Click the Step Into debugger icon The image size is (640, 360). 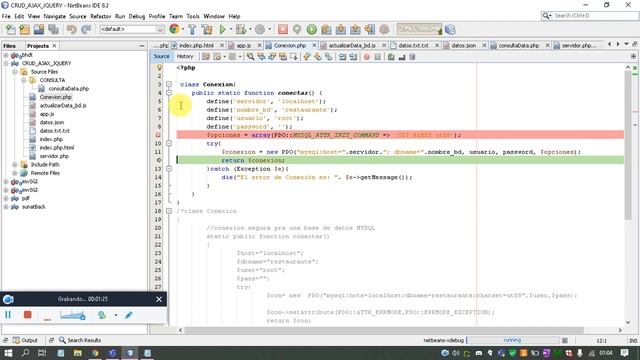[x=341, y=29]
